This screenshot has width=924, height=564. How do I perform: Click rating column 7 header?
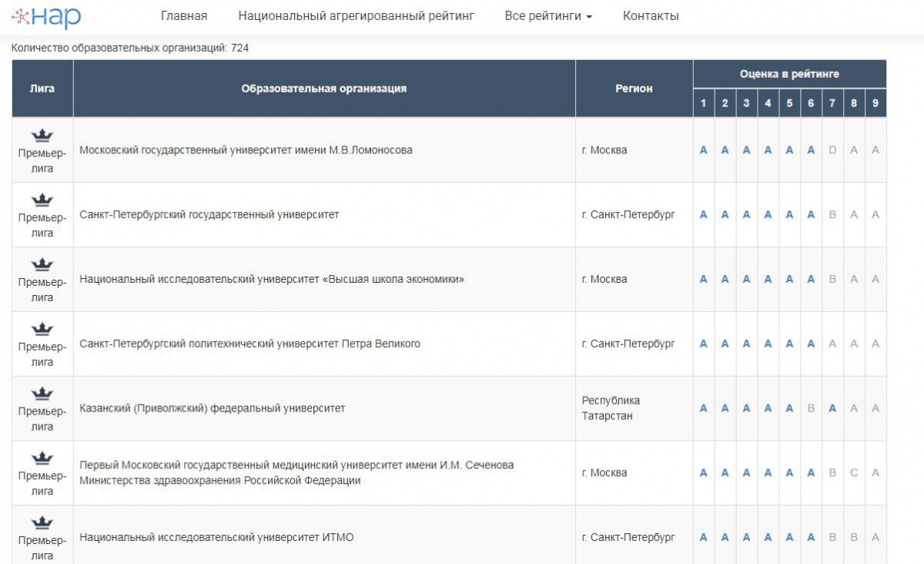[832, 103]
